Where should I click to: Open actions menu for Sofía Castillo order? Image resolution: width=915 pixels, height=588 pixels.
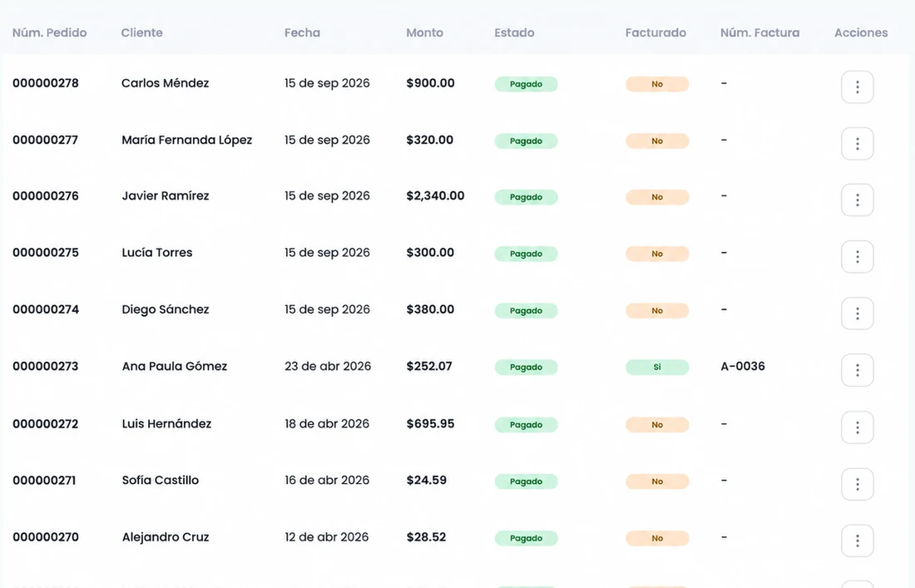click(858, 484)
